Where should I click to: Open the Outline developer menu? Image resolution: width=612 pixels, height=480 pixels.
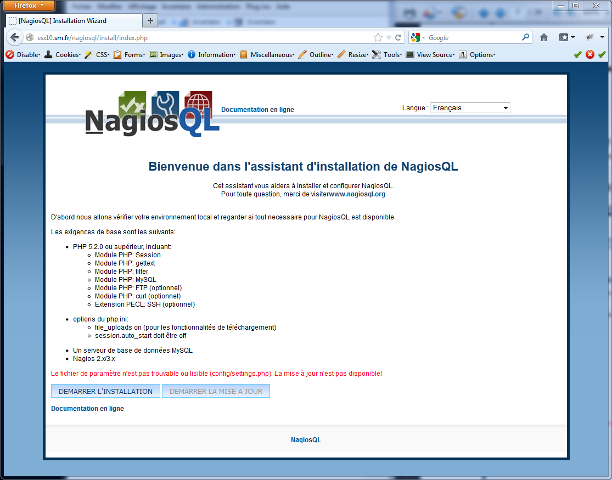coord(316,55)
